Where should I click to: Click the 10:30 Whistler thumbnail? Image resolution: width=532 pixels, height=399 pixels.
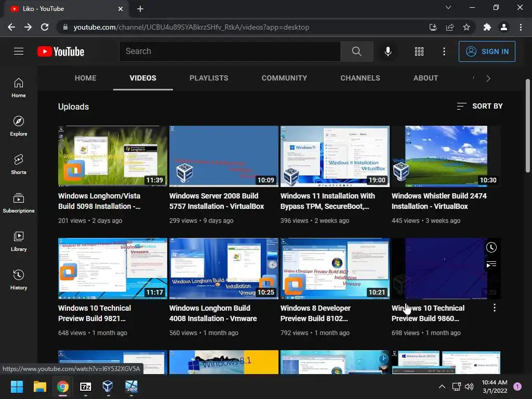coord(446,156)
